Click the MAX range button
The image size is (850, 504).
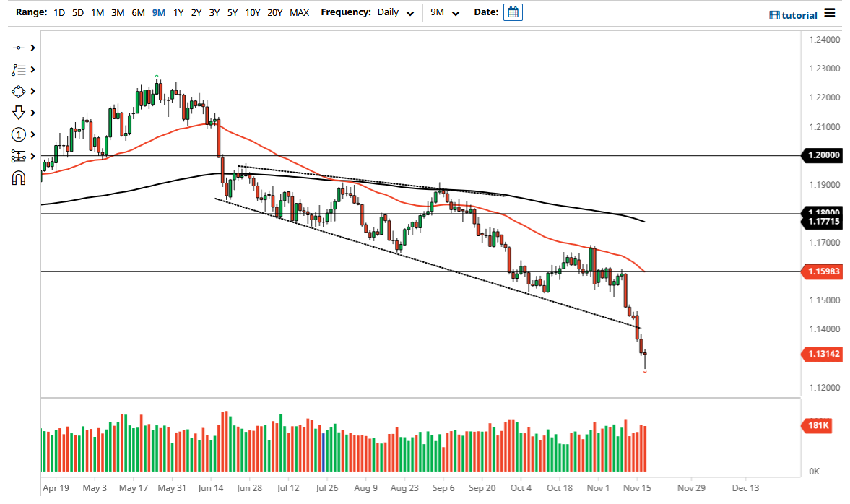299,12
